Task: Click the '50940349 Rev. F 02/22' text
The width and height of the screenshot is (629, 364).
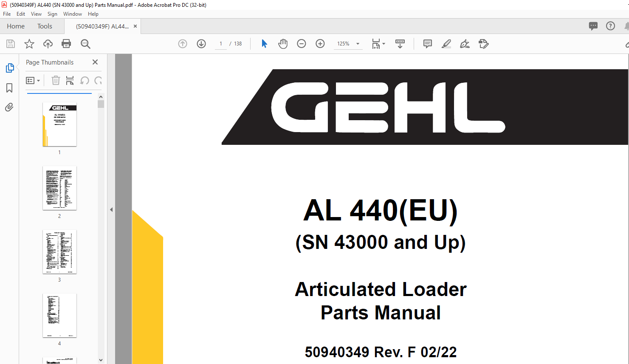Action: coord(381,352)
